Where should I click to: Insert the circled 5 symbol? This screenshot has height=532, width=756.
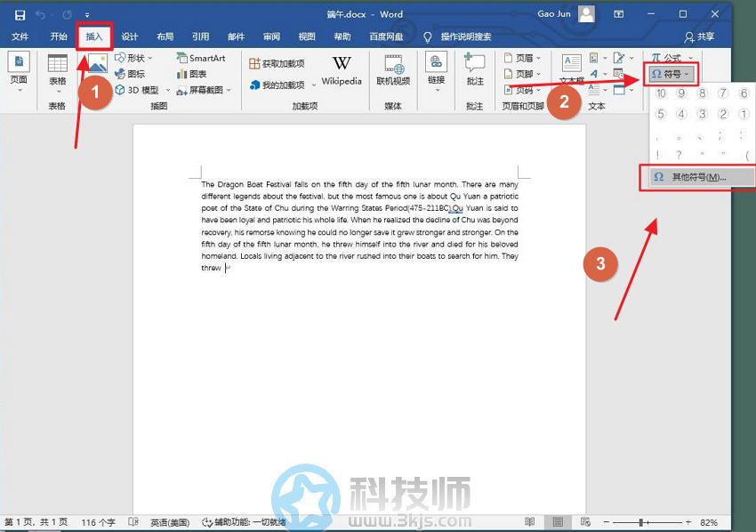[661, 114]
